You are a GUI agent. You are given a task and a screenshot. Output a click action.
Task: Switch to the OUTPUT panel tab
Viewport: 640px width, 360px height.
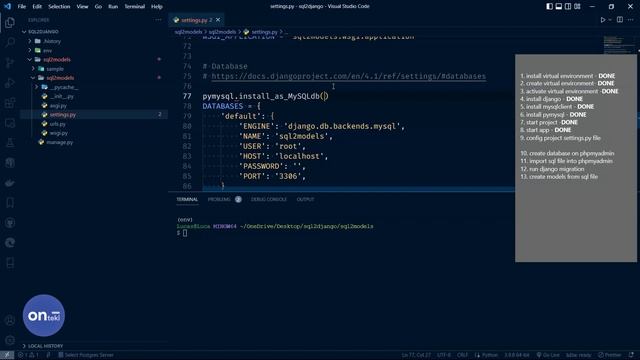coord(305,200)
